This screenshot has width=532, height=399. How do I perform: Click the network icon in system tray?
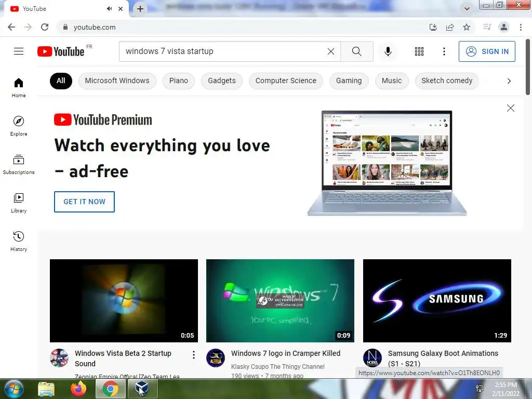click(480, 389)
